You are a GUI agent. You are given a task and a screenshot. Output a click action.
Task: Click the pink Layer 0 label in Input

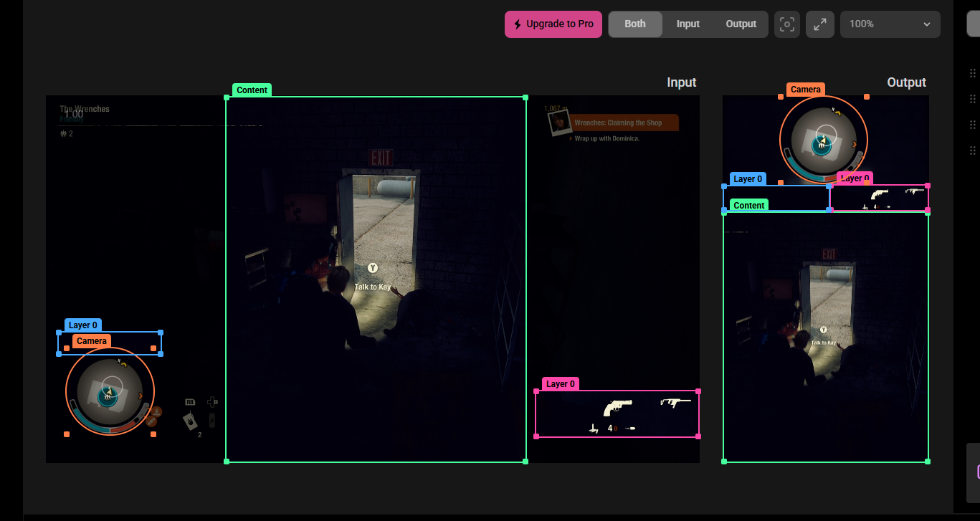coord(560,384)
